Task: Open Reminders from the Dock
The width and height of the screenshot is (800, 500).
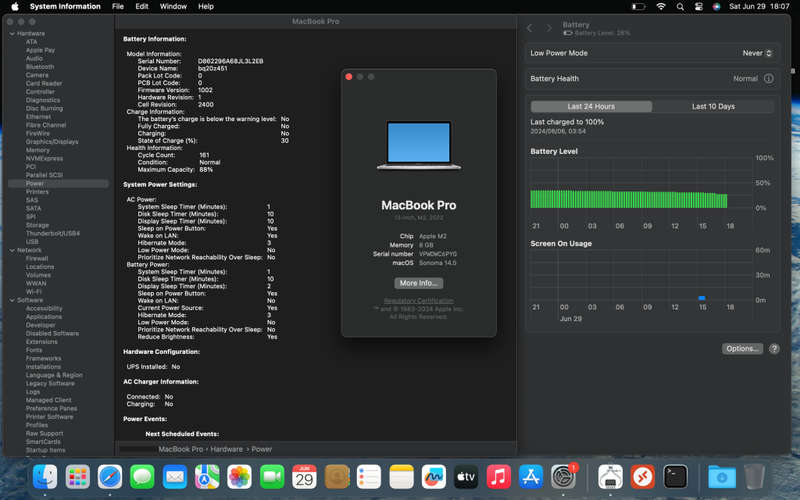Action: click(369, 477)
